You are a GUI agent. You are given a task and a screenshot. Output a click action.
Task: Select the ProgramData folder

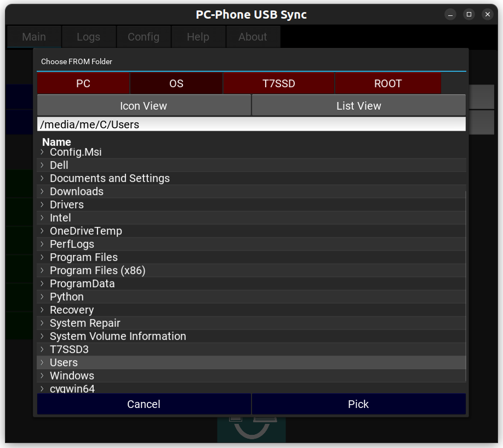point(82,283)
